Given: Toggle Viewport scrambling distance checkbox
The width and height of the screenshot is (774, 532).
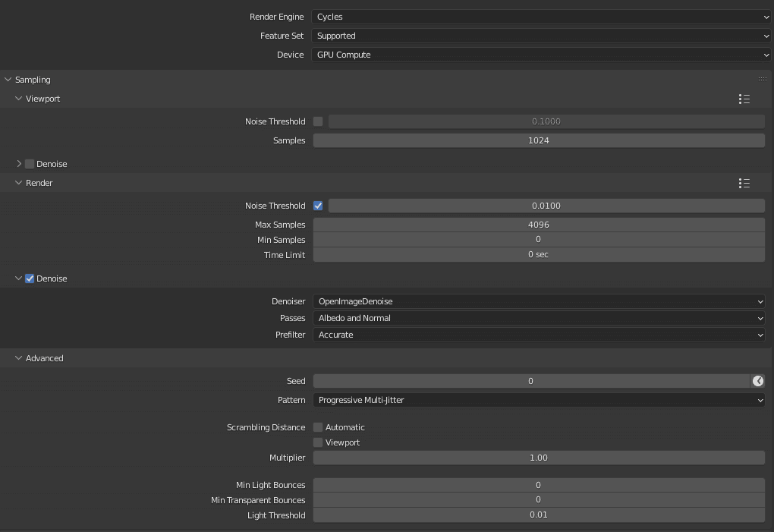Looking at the screenshot, I should pos(318,442).
